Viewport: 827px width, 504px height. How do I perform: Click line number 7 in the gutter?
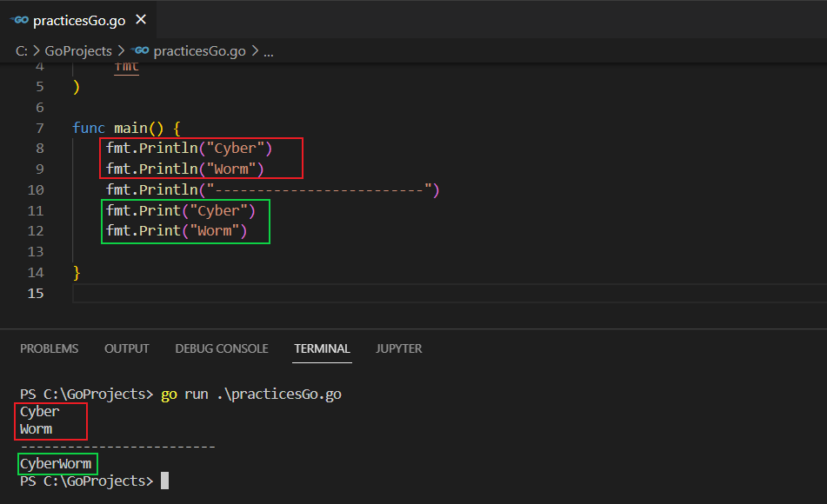coord(40,128)
